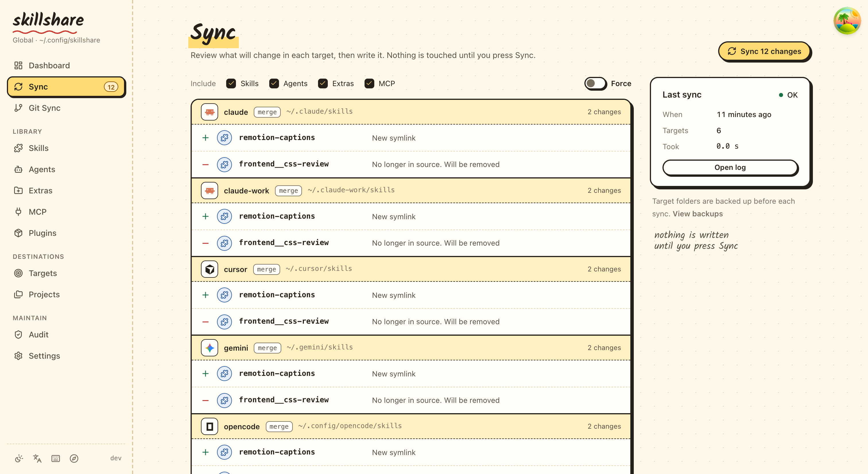Collapse the cursor target section
Image resolution: width=868 pixels, height=474 pixels.
coord(410,269)
